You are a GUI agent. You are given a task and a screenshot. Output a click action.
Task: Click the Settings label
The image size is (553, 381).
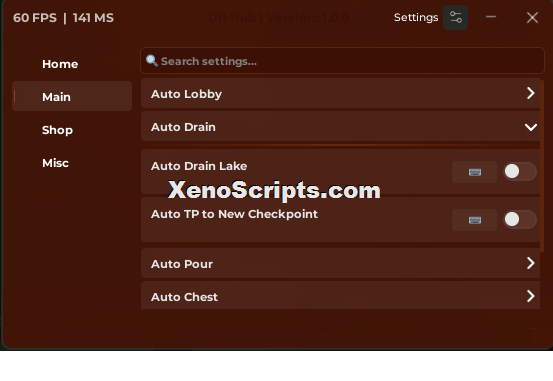point(416,18)
